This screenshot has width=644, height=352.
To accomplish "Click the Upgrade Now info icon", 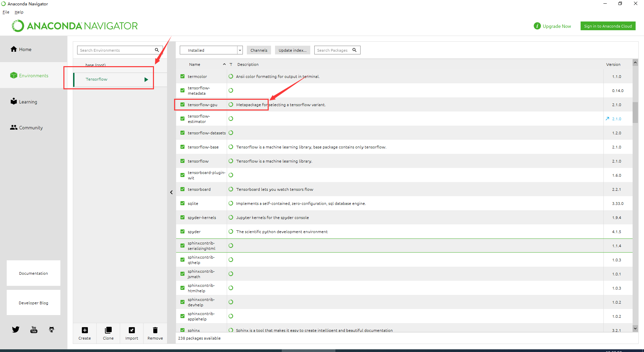I will [537, 26].
